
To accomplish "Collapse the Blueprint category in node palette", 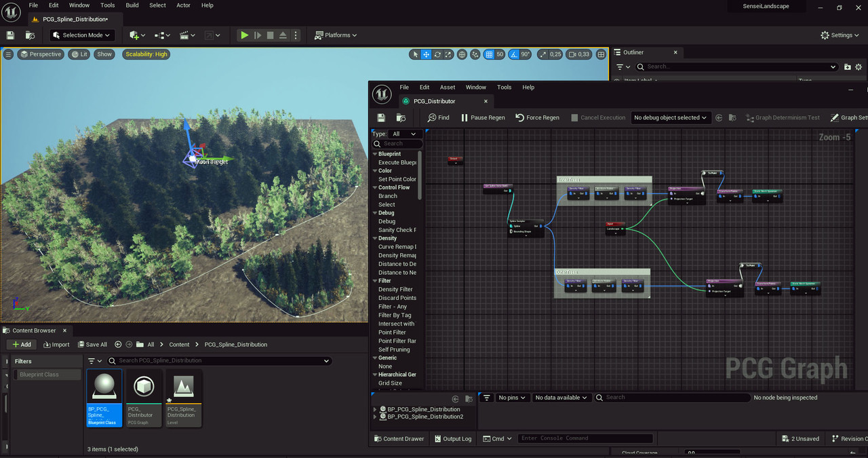I will pyautogui.click(x=374, y=154).
